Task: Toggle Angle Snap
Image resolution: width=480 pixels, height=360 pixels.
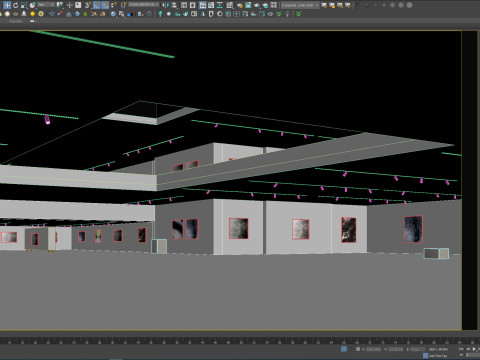Action: pyautogui.click(x=97, y=5)
